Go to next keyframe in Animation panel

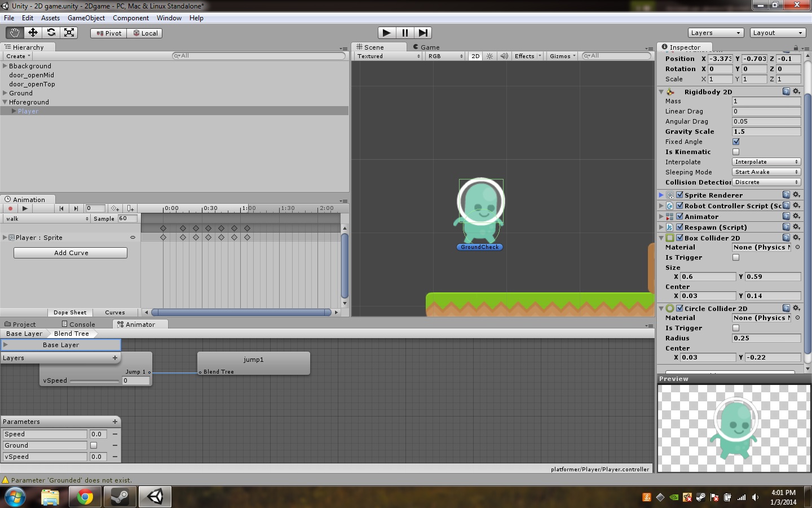[x=76, y=208]
